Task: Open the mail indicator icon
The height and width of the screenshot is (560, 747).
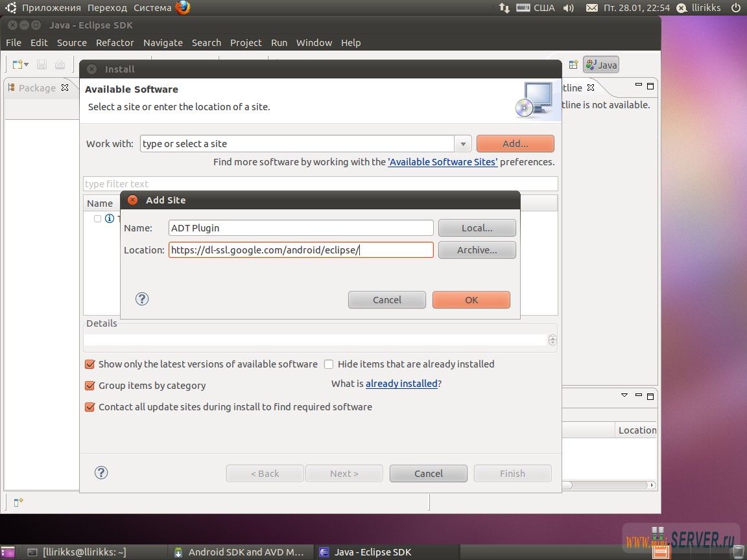Action: pos(591,8)
